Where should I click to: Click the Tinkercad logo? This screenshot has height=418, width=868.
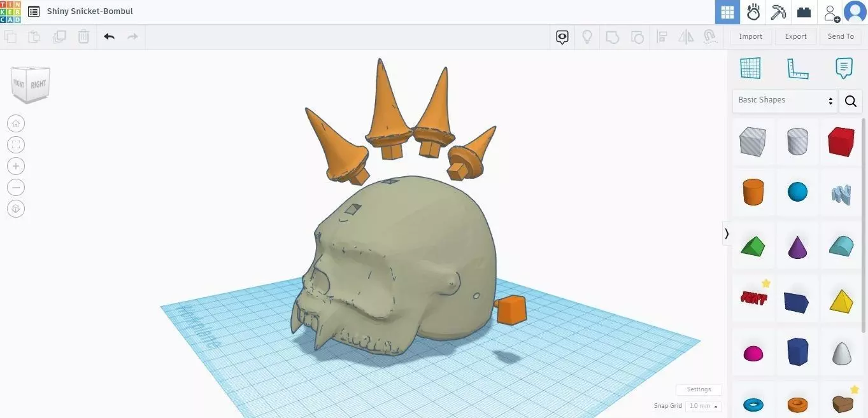[11, 11]
